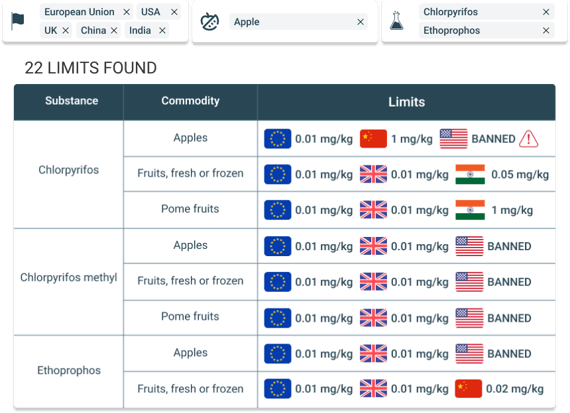Image resolution: width=570 pixels, height=413 pixels.
Task: Click China flag in Chlorpyrifos Apples row
Action: click(373, 139)
